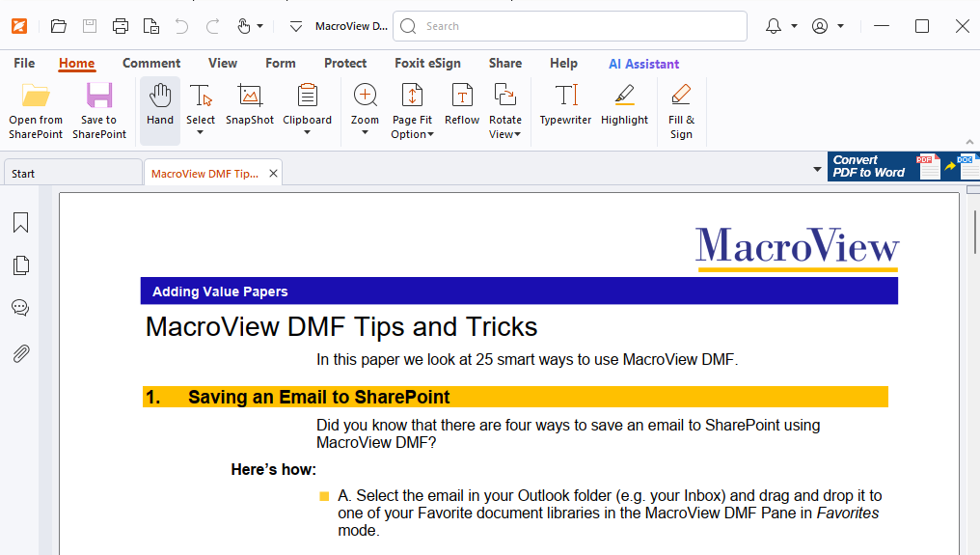Open the File menu
The image size is (980, 555).
tap(24, 63)
